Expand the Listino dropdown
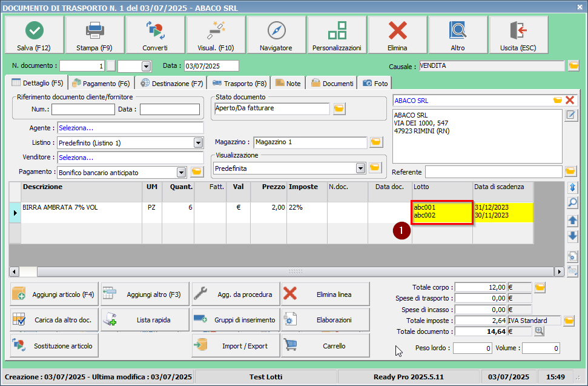 pos(199,142)
